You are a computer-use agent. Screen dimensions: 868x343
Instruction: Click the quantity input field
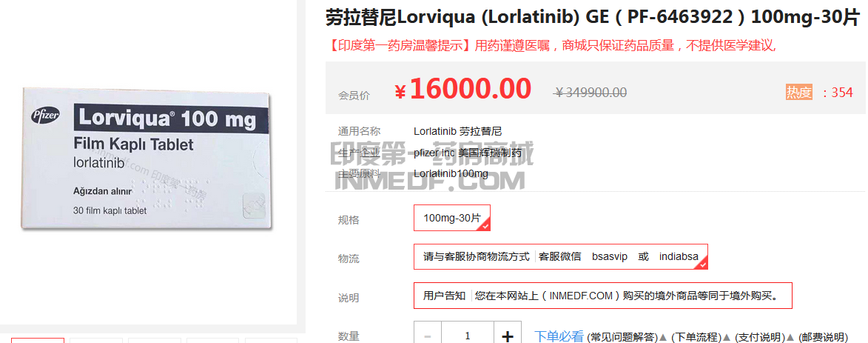[468, 335]
